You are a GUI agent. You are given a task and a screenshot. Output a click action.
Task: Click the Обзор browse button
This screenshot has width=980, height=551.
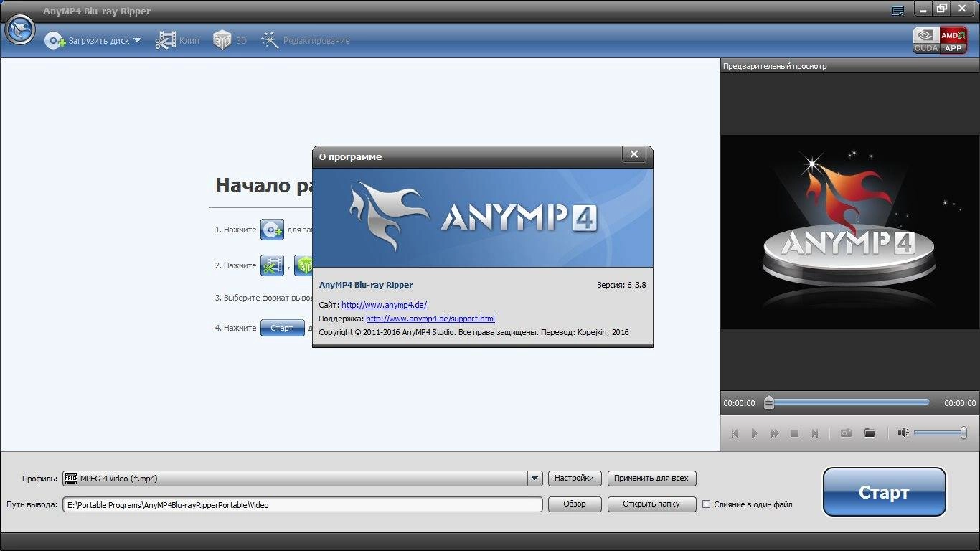pyautogui.click(x=575, y=504)
